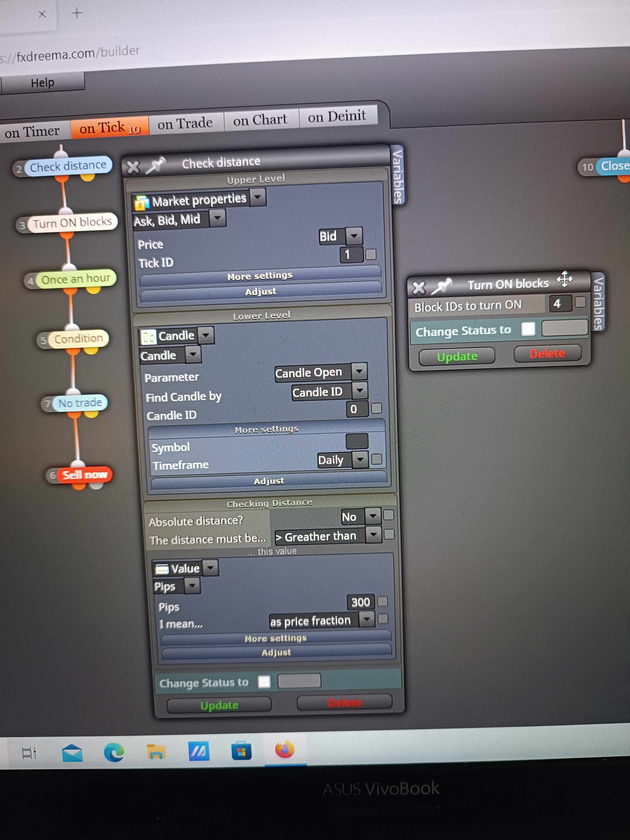
Task: Click Update in Turn ON blocks panel
Action: click(457, 357)
